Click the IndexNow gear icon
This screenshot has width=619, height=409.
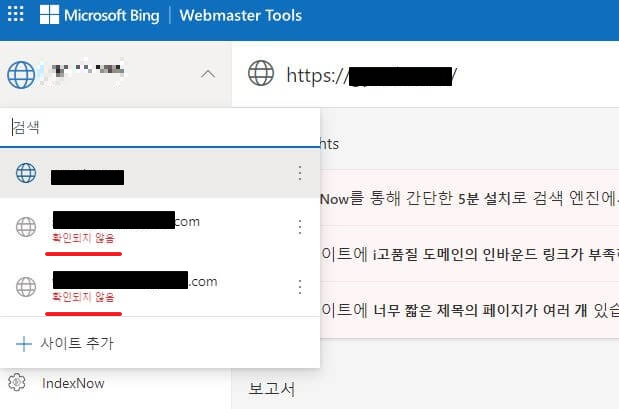17,382
